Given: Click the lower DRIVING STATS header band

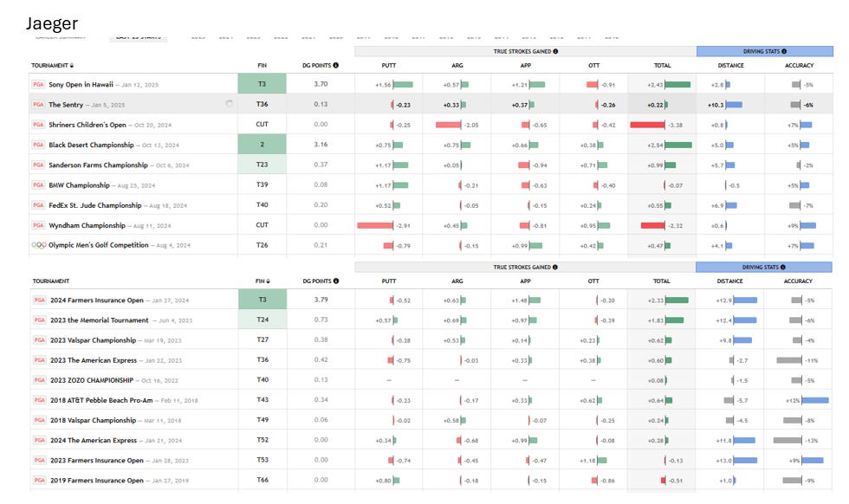Looking at the screenshot, I should click(x=763, y=267).
